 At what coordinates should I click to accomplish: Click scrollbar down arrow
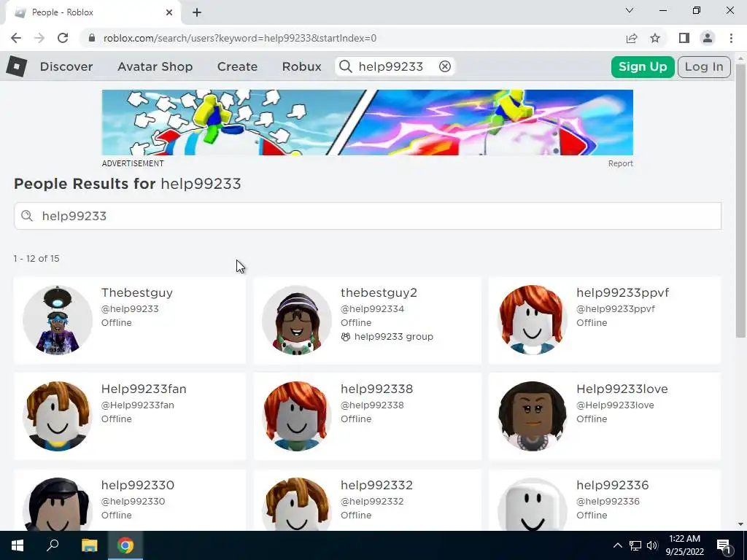pyautogui.click(x=741, y=524)
